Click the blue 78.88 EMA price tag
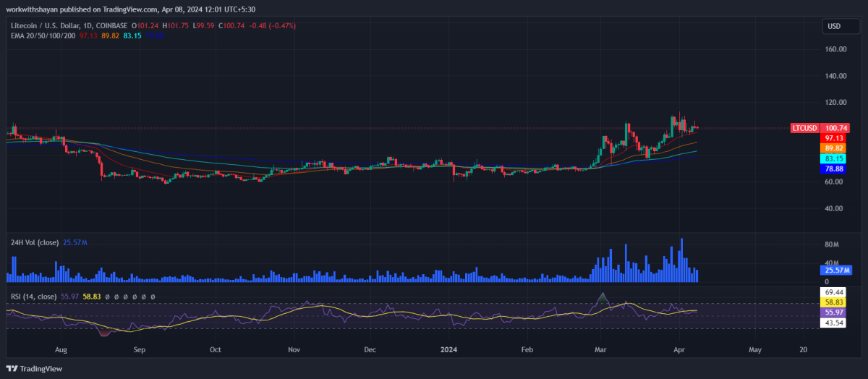868x379 pixels. coord(834,169)
